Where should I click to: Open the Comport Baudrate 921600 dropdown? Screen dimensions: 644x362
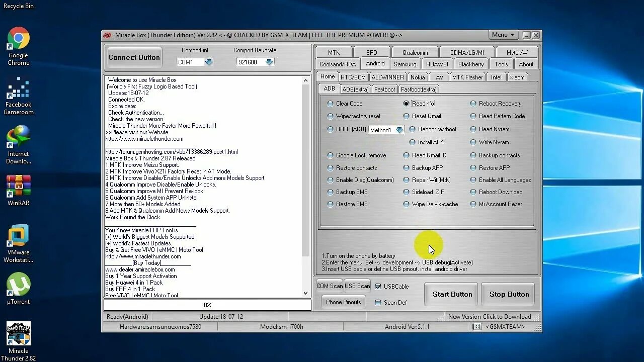[x=269, y=62]
